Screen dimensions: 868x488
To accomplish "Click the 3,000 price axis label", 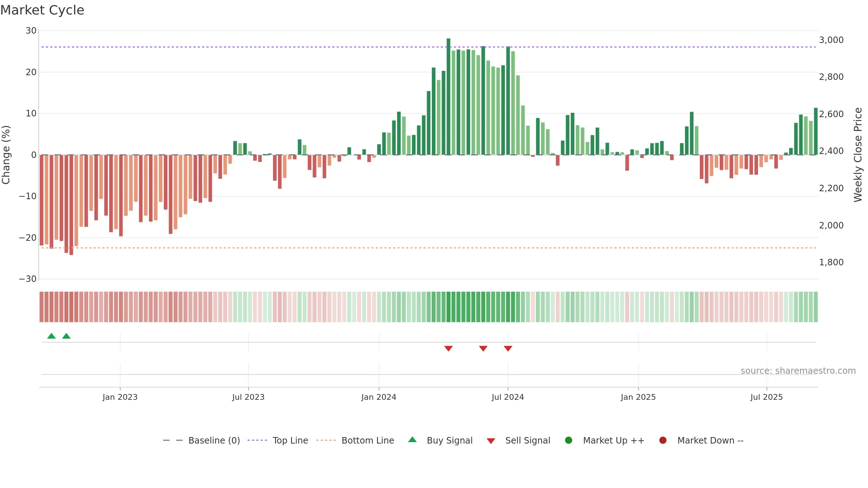I will [x=831, y=40].
